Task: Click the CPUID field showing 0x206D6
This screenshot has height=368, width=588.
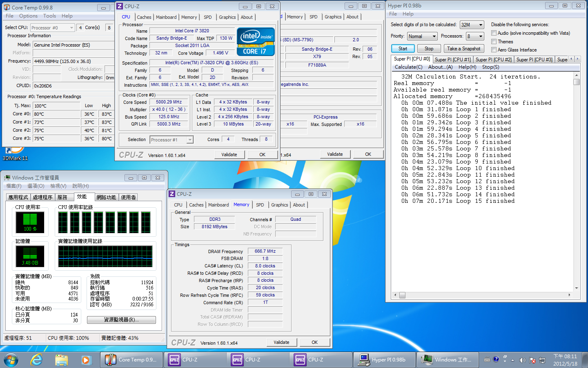Action: click(x=73, y=86)
